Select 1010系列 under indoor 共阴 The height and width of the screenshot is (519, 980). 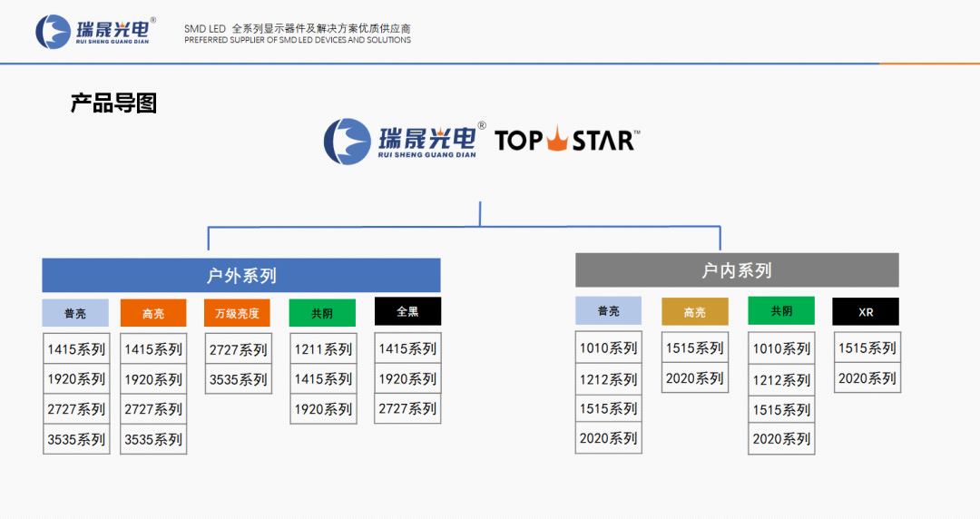click(x=782, y=348)
